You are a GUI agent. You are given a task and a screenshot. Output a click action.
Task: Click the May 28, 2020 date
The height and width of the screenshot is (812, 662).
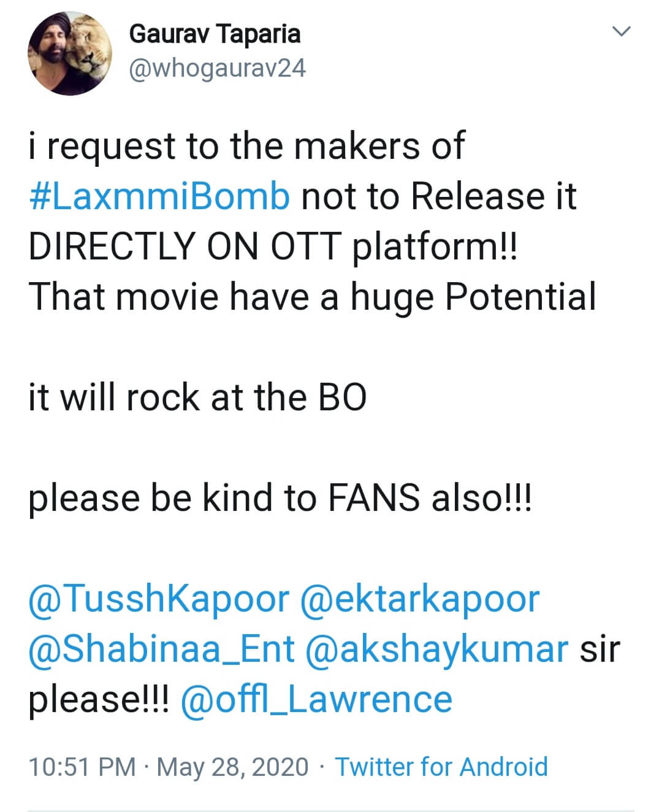(232, 767)
